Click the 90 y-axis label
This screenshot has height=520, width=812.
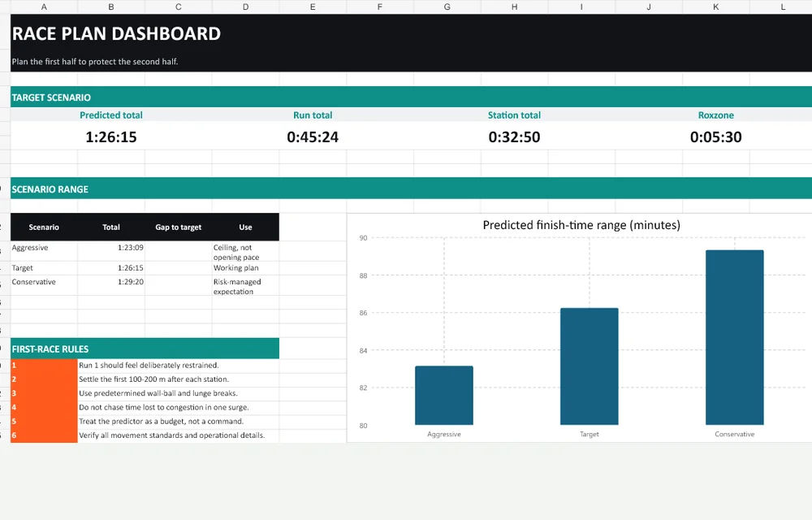(363, 238)
